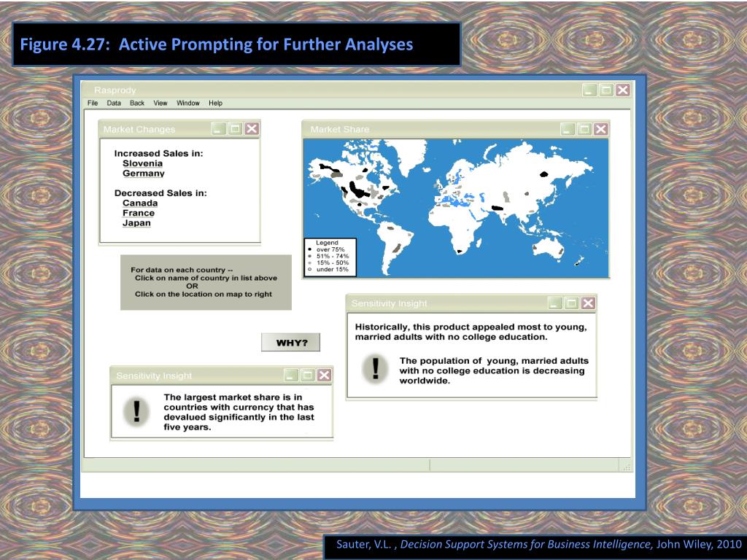Close the Market Changes window
Viewport: 747px width, 560px height.
pos(252,128)
